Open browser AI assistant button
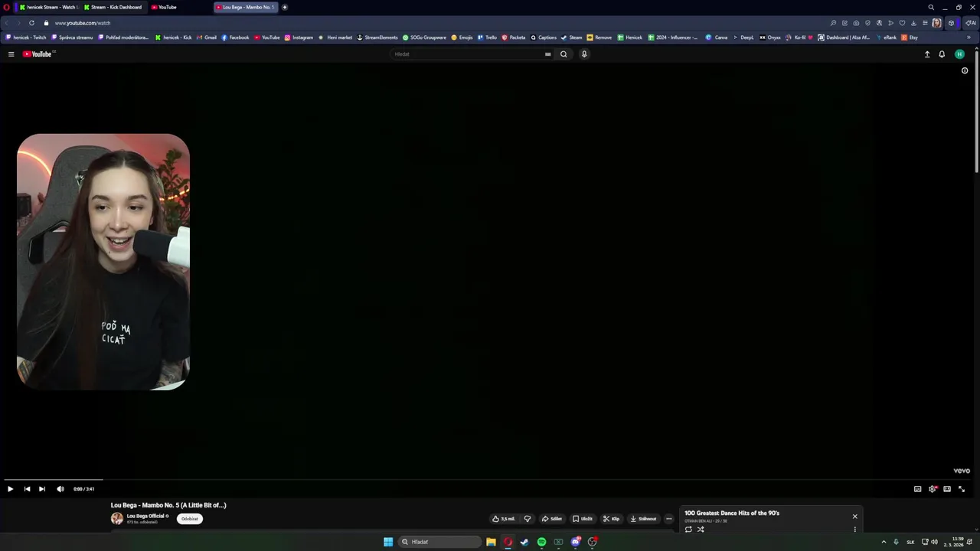The height and width of the screenshot is (551, 980). pos(971,23)
